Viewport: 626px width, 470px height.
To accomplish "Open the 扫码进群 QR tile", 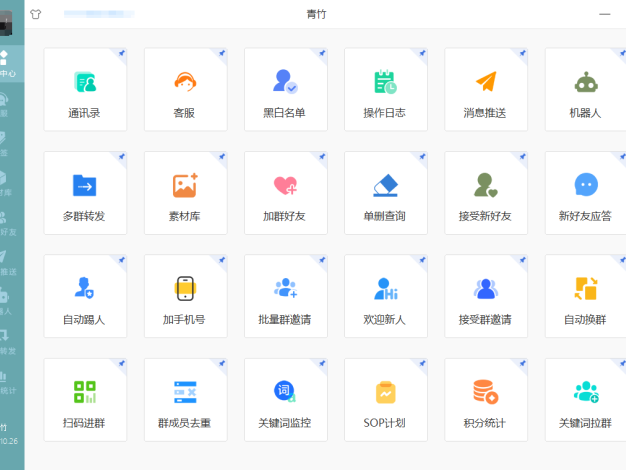I will (x=85, y=400).
